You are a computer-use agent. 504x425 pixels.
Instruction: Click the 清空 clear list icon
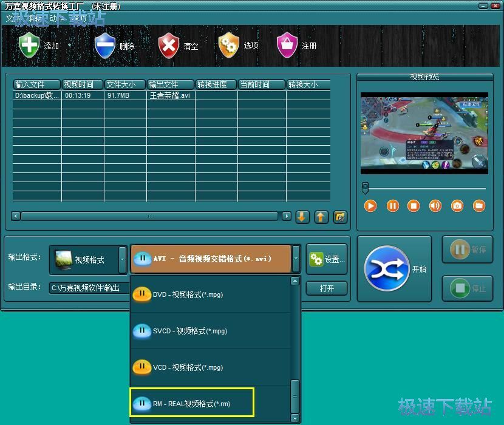coord(168,46)
